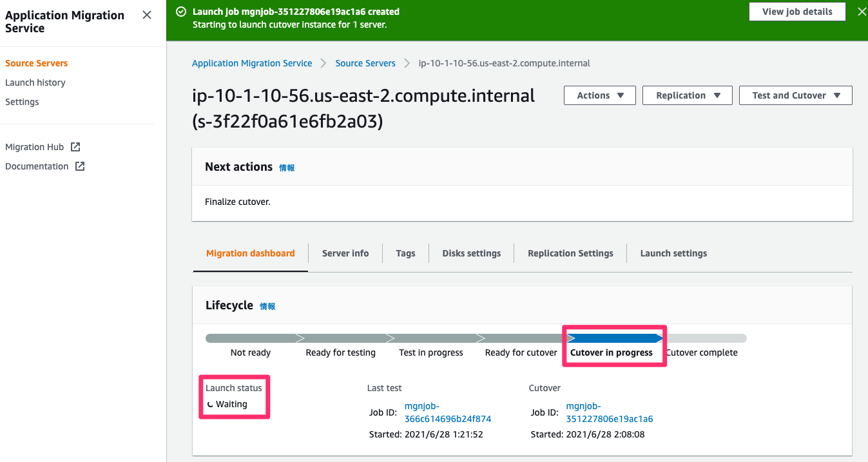Click the last test start time 1:21:52
This screenshot has width=868, height=462.
pos(445,434)
